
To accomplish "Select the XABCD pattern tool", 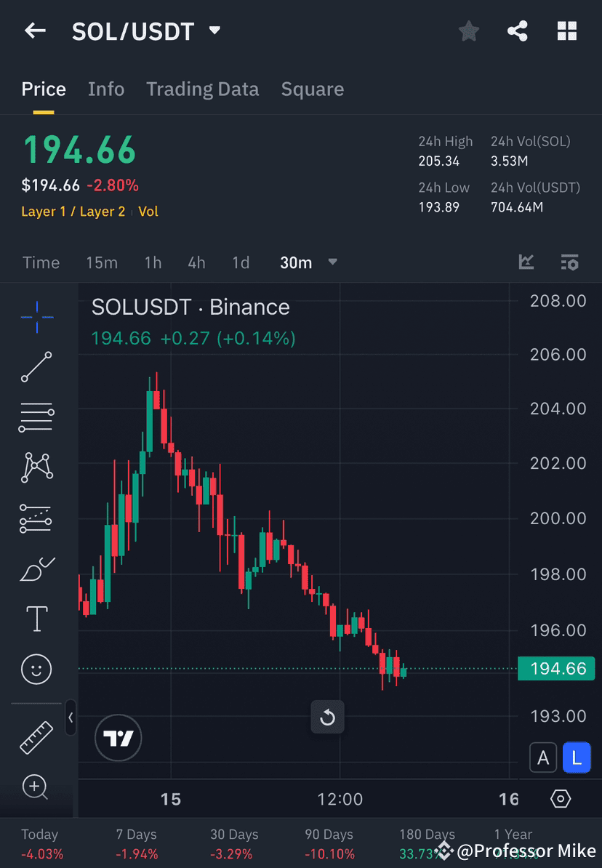I will [36, 467].
